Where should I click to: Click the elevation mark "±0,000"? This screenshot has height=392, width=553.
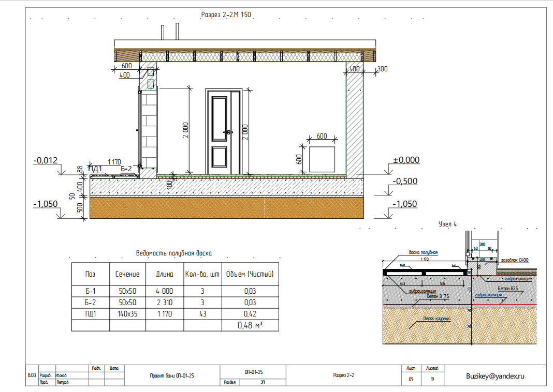coord(406,160)
